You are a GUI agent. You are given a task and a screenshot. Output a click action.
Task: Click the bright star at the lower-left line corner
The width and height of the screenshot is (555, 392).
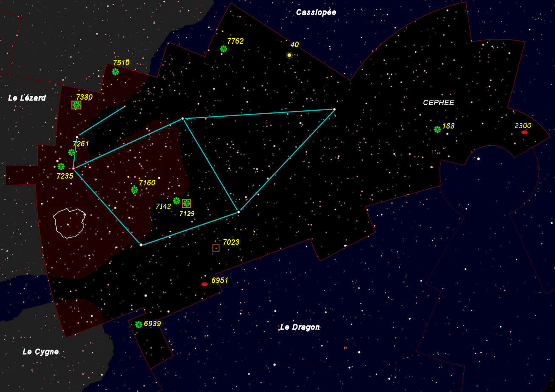point(141,245)
